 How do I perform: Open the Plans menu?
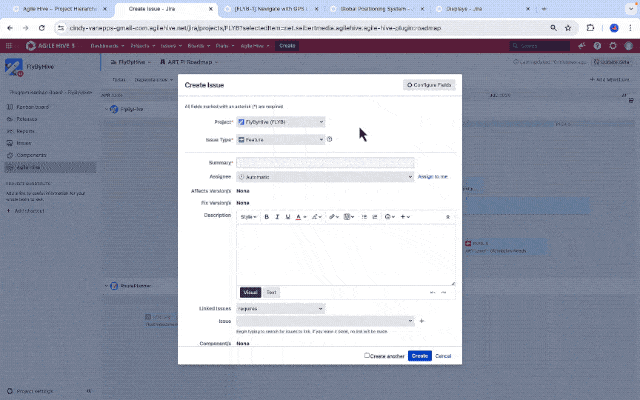pos(225,46)
